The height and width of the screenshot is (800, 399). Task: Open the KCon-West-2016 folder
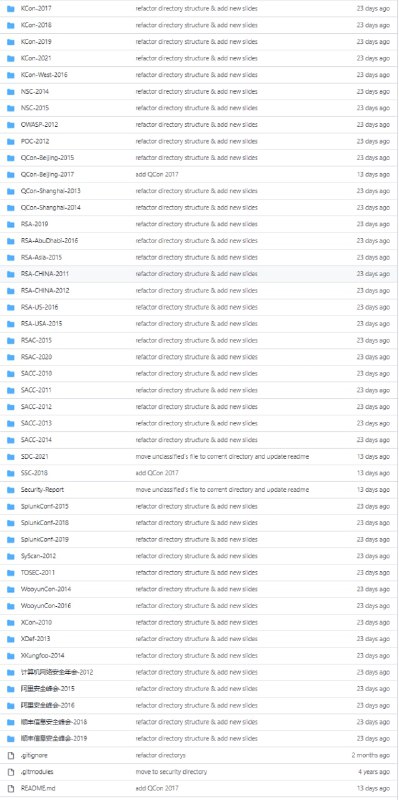44,75
